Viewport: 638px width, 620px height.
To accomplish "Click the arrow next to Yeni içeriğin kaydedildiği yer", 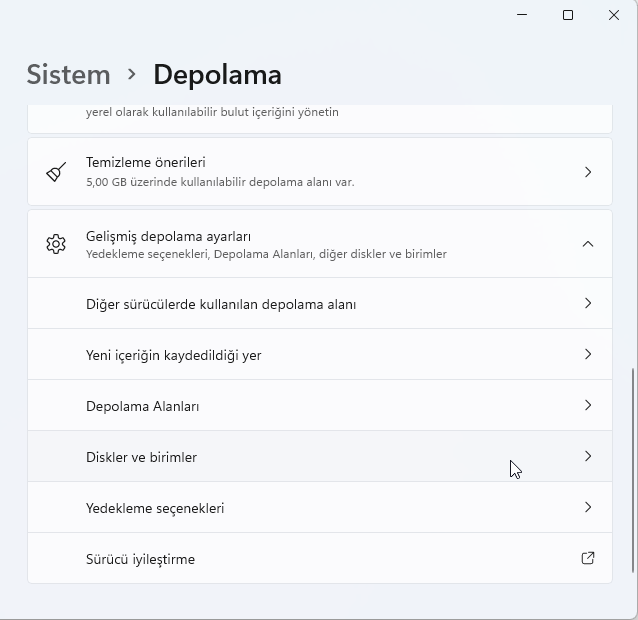I will (x=588, y=354).
